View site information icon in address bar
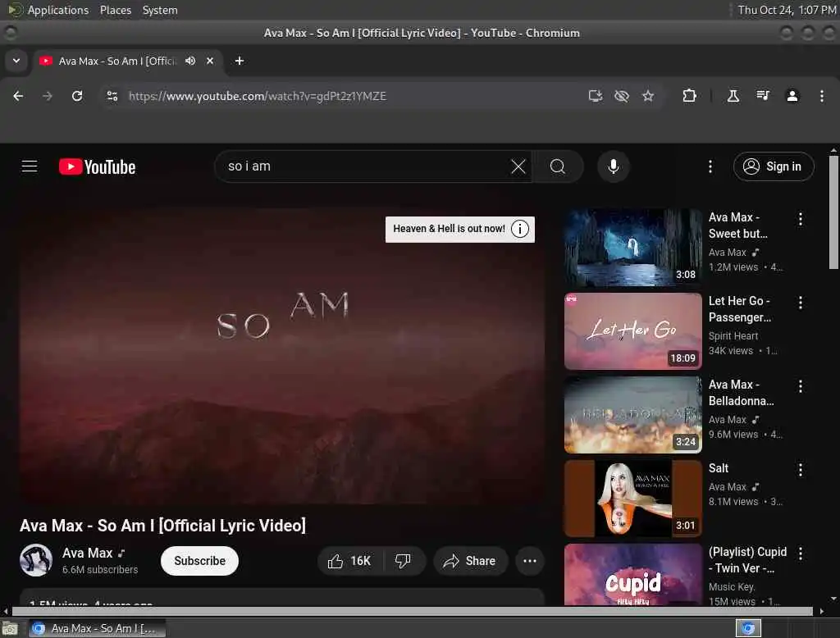Screen dimensions: 840x638 (112, 96)
